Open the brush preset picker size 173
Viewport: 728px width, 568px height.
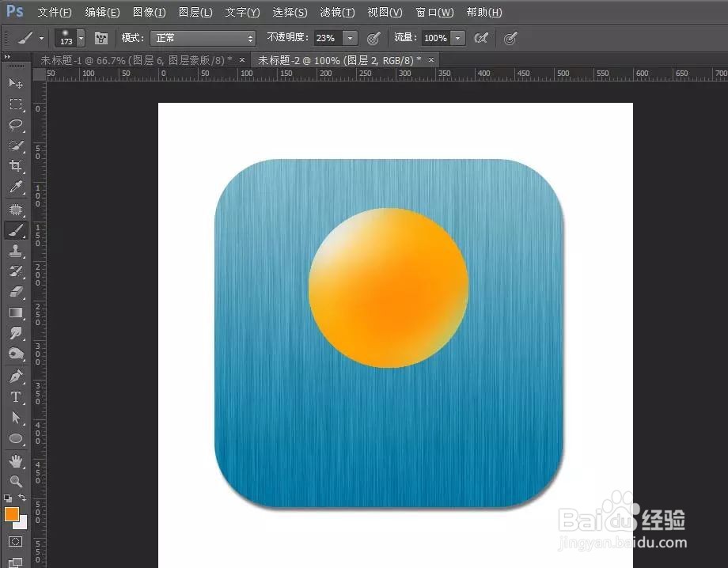click(70, 38)
